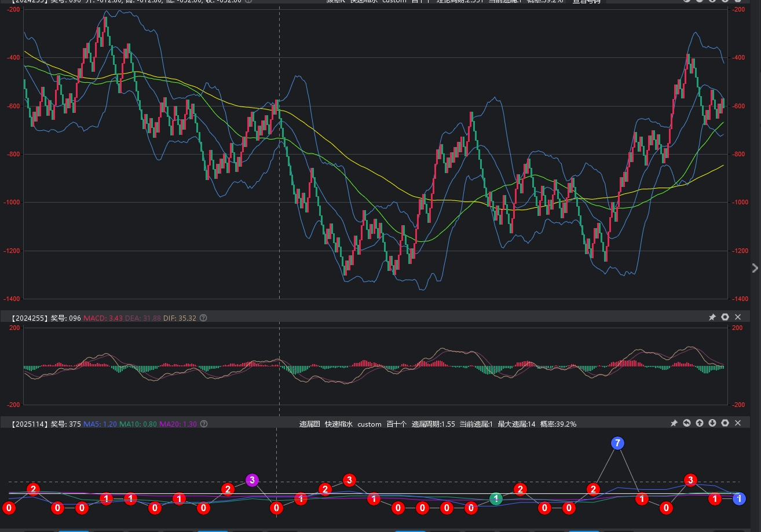Viewport: 761px width, 532px height.
Task: Select the purple marker numbered 3
Action: pyautogui.click(x=251, y=480)
